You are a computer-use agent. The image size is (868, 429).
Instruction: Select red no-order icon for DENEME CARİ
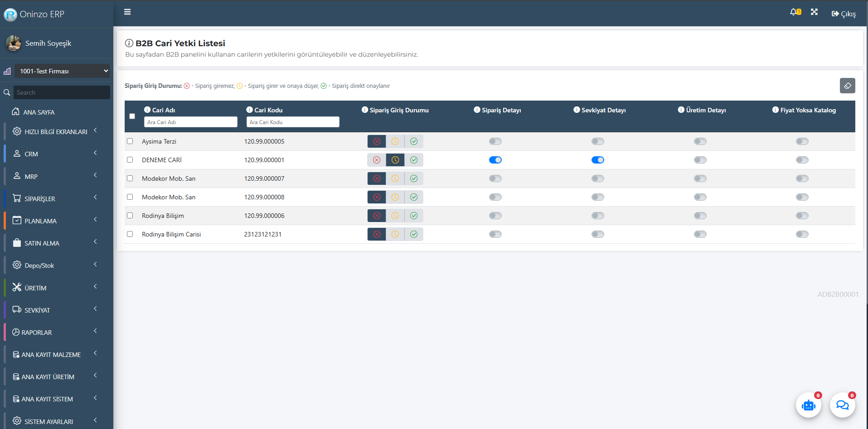[x=377, y=160]
